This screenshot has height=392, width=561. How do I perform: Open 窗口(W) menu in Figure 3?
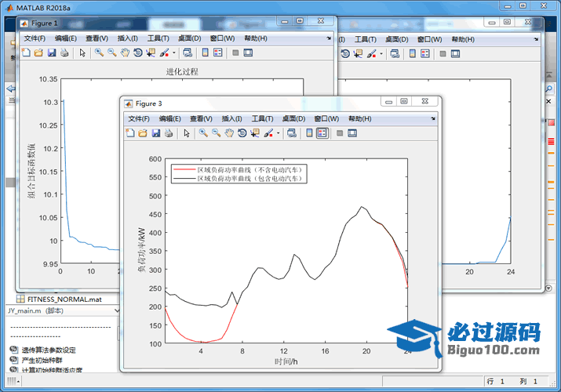pos(326,118)
